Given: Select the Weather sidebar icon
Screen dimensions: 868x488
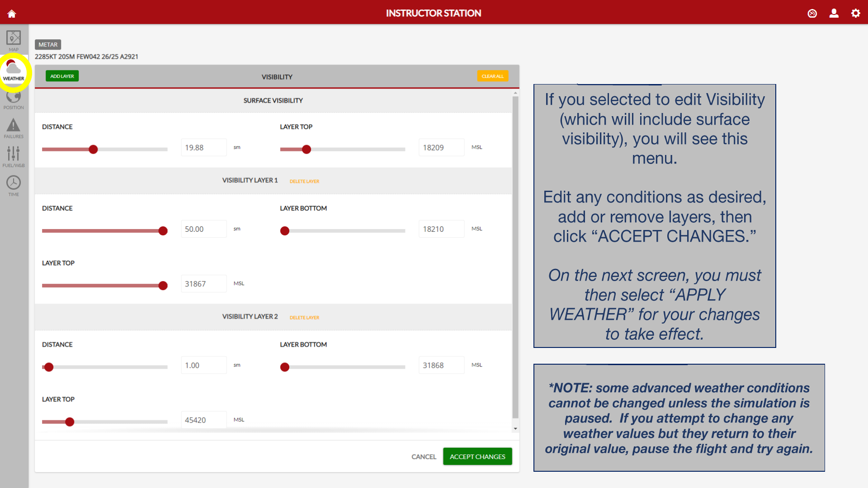Looking at the screenshot, I should click(x=14, y=70).
